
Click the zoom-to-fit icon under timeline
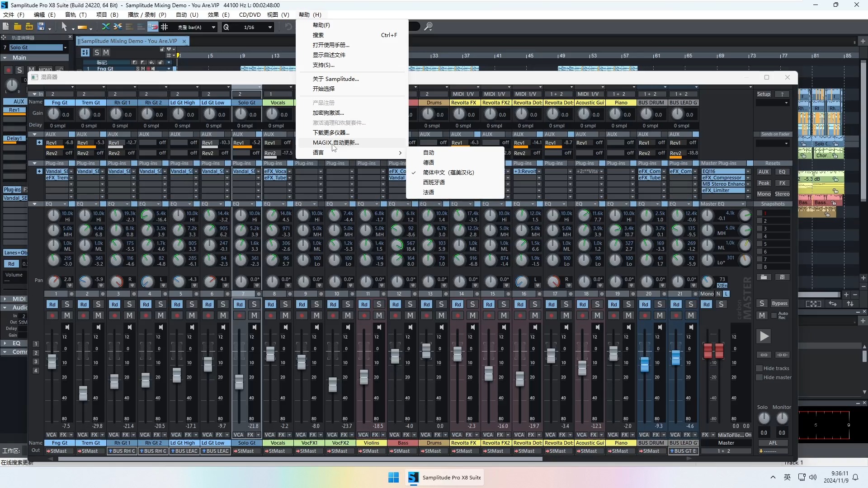point(813,304)
